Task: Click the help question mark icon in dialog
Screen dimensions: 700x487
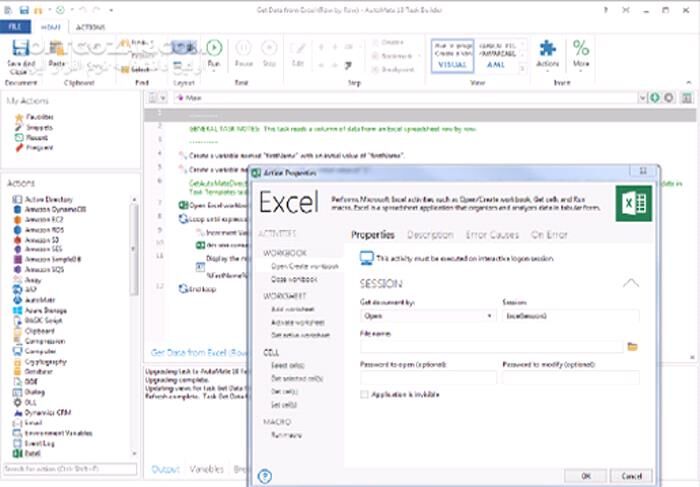Action: tap(265, 476)
